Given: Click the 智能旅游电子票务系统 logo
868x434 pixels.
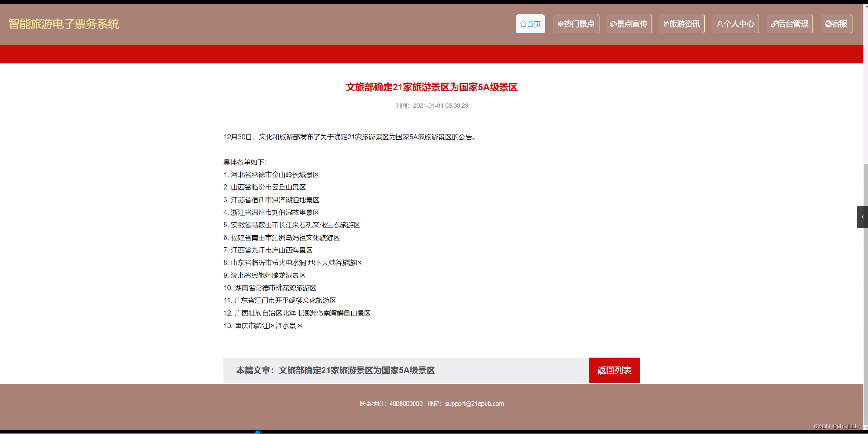Looking at the screenshot, I should coord(63,24).
